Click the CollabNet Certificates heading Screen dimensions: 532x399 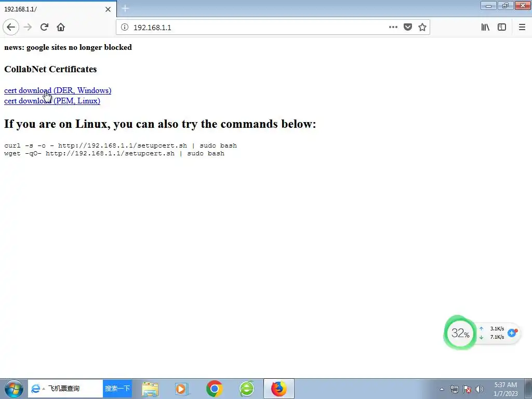[50, 69]
